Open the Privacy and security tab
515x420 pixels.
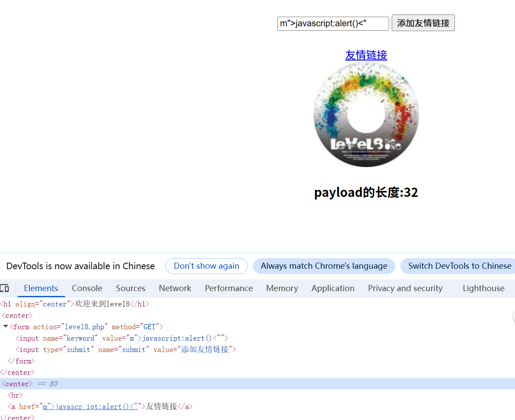click(x=405, y=288)
